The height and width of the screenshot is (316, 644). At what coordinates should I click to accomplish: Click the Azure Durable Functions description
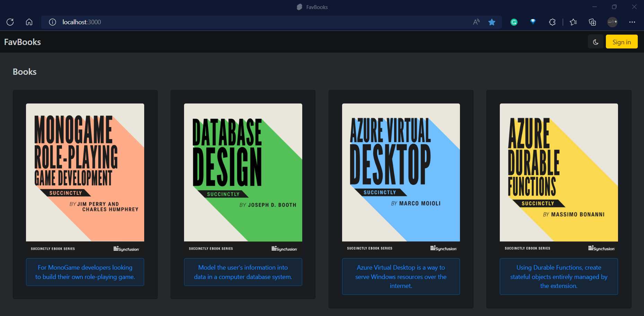coord(558,277)
